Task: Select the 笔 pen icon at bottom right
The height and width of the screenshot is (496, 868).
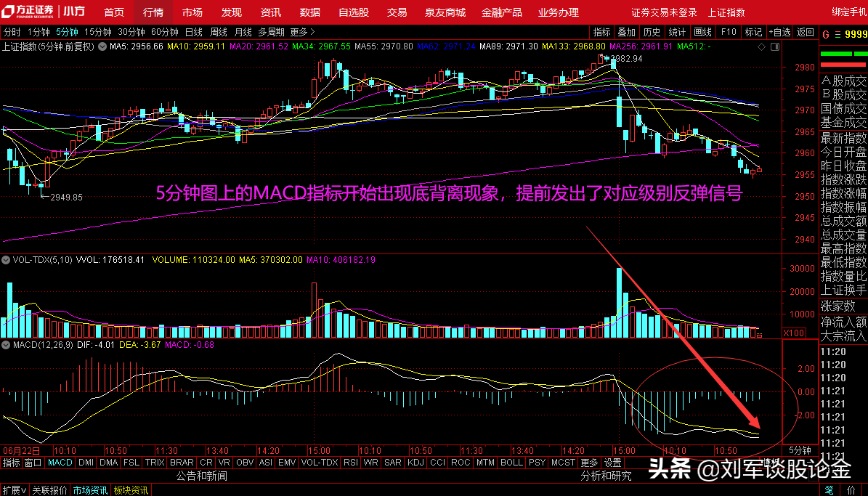Action: (x=830, y=490)
